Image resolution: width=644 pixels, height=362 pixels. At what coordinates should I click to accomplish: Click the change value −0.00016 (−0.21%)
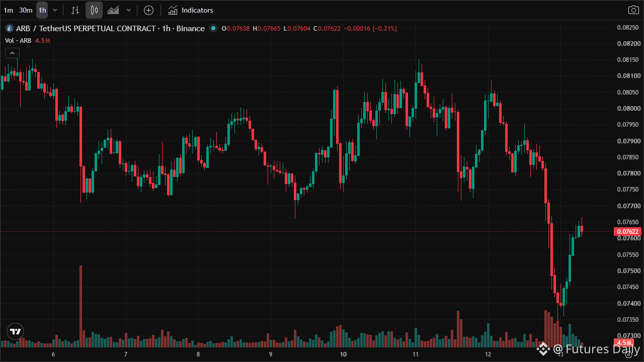point(370,29)
